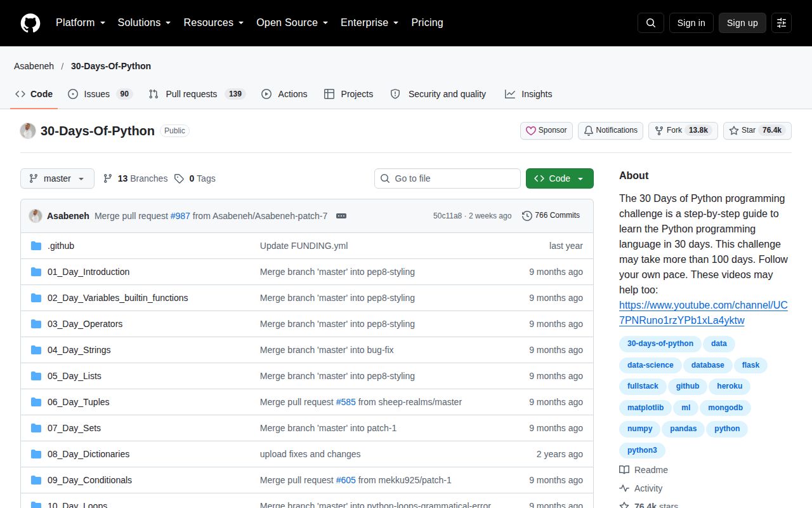Expand the Resources menu
Screen dimensions: 812x508
[214, 23]
